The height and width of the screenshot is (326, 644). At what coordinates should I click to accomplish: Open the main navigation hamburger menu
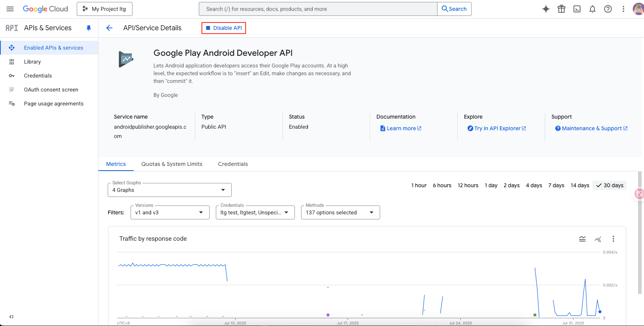pyautogui.click(x=10, y=9)
